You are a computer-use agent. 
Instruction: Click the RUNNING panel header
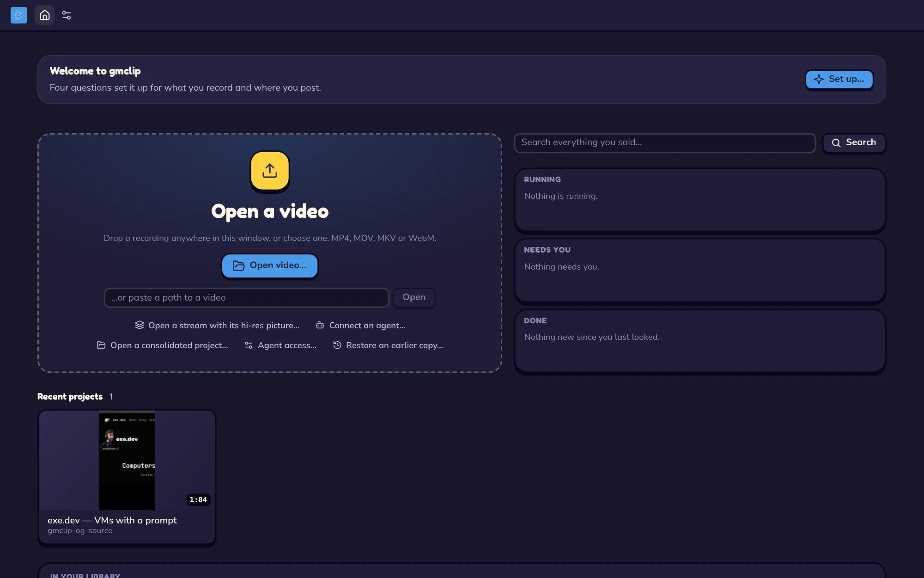542,179
